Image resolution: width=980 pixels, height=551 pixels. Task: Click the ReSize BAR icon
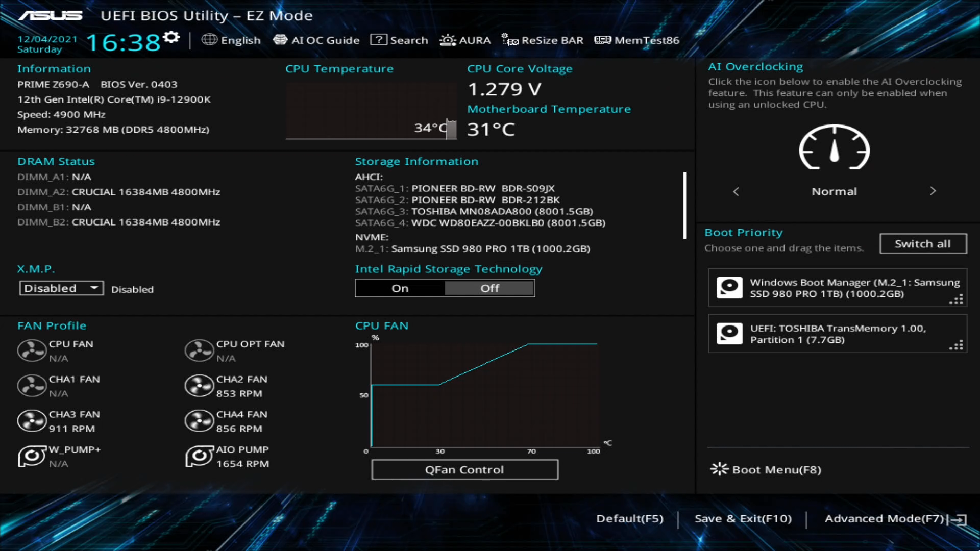pyautogui.click(x=510, y=40)
